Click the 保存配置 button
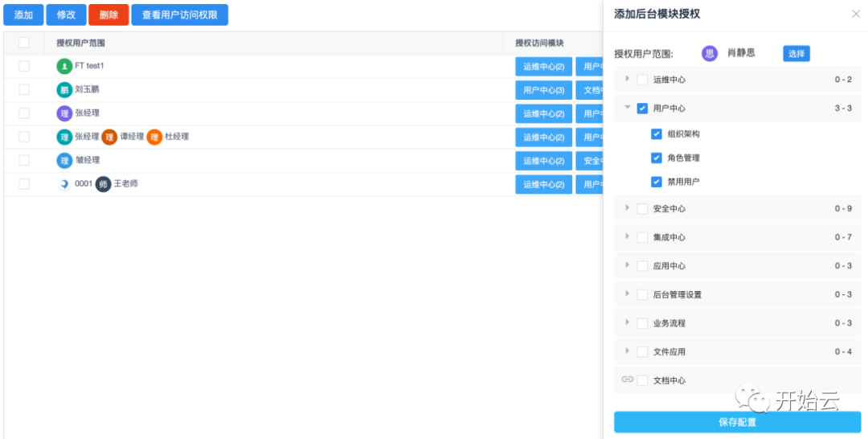This screenshot has width=868, height=439. [x=737, y=422]
